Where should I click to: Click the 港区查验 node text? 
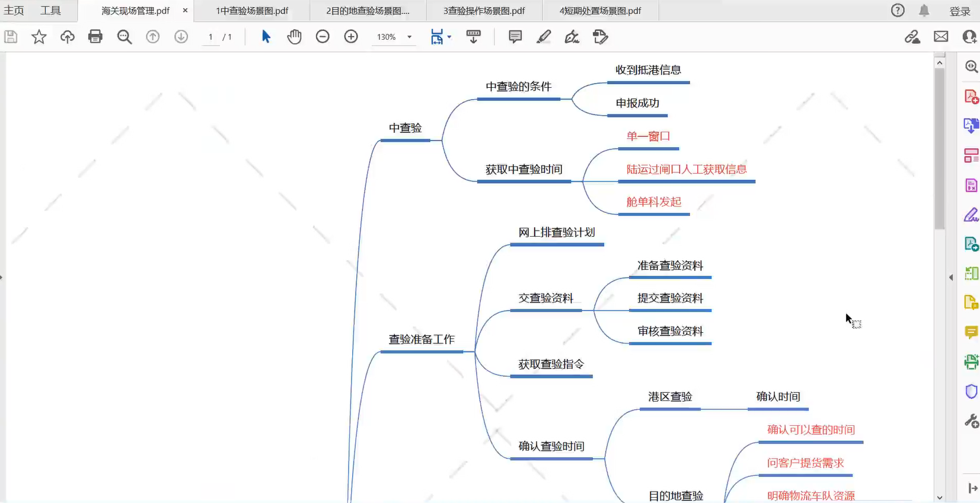point(670,397)
